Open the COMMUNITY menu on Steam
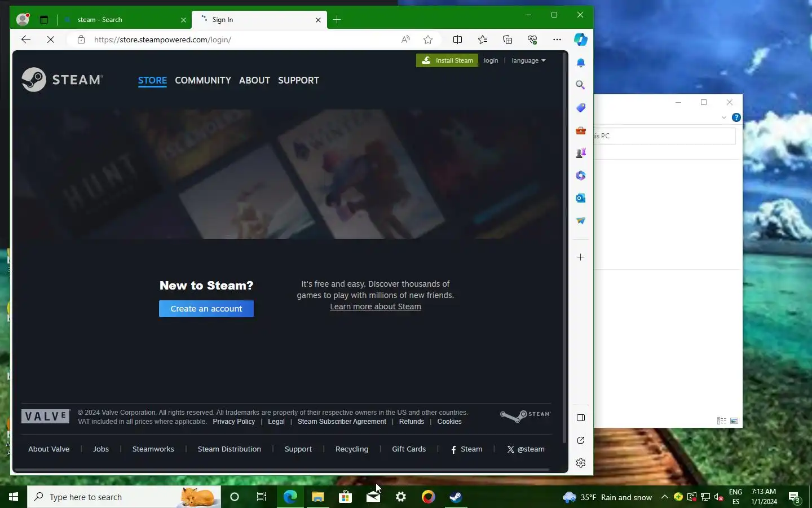This screenshot has width=812, height=508. (203, 80)
